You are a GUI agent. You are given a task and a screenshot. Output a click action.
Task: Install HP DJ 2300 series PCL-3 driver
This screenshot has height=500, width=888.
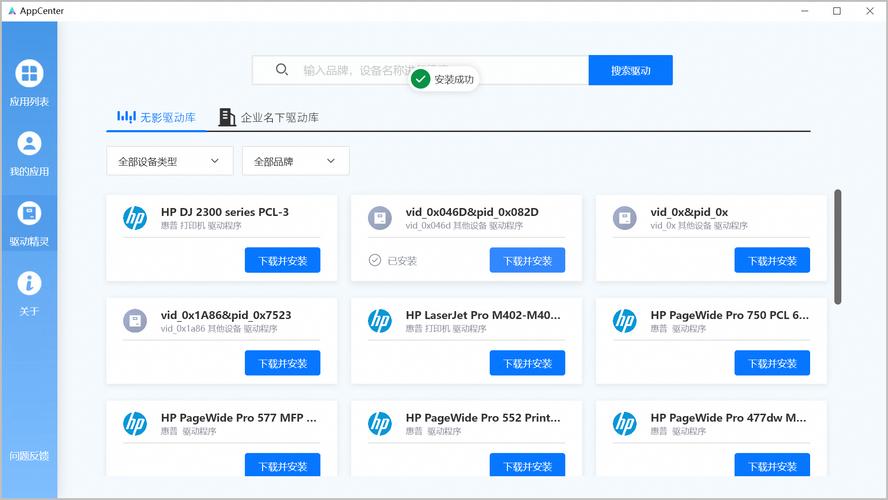(x=283, y=260)
